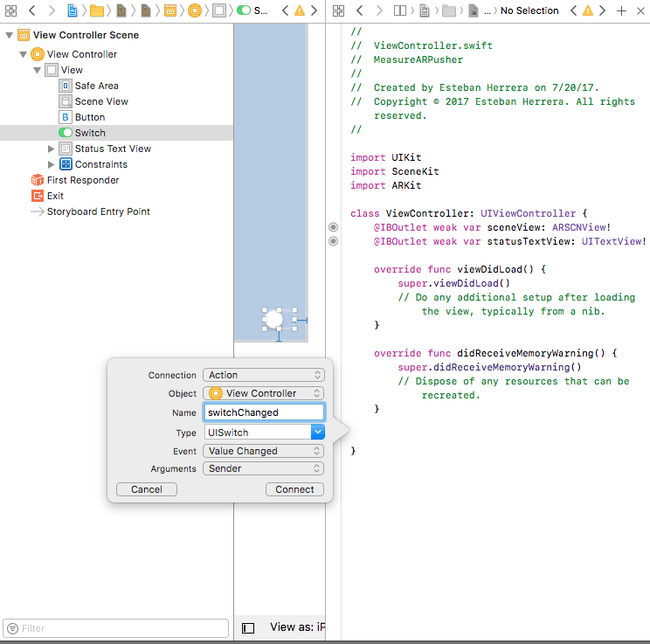Toggle the document outline panel icon

tap(248, 627)
